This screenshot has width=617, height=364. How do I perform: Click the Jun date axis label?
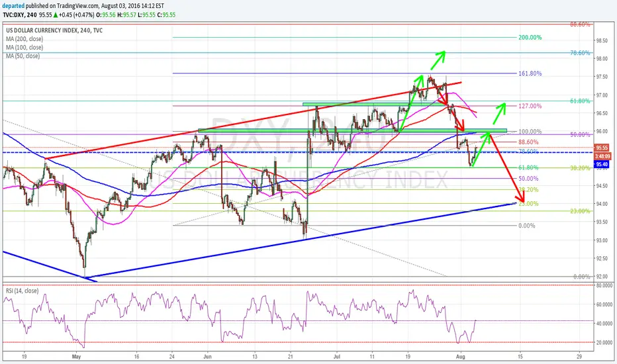pyautogui.click(x=207, y=357)
